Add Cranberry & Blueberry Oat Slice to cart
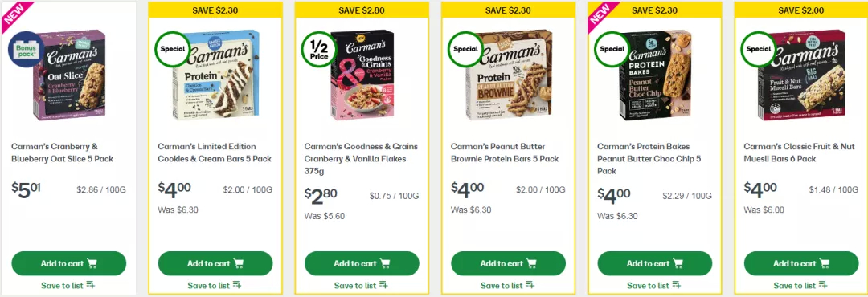868x297 pixels. (x=68, y=263)
